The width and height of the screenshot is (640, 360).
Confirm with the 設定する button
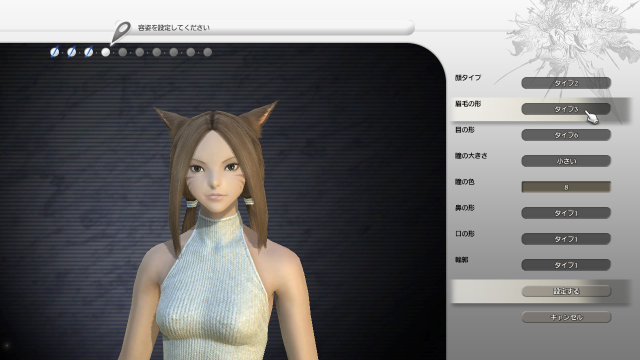[x=566, y=291]
